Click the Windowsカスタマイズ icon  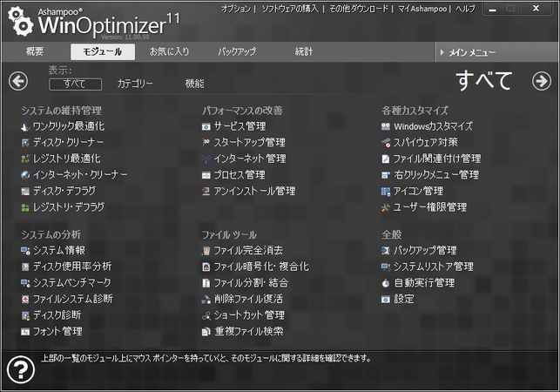pos(386,126)
